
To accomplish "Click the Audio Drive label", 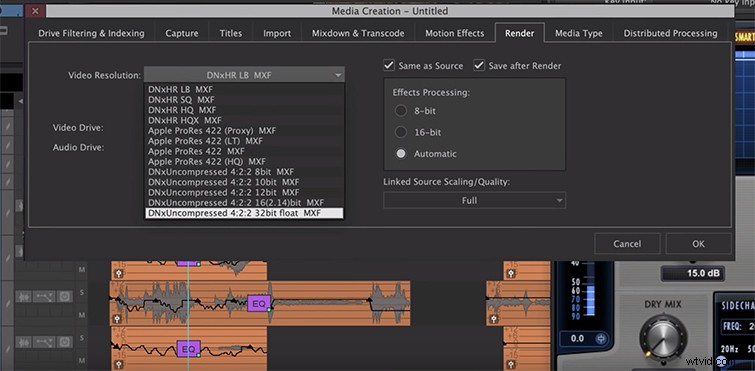I will click(78, 148).
